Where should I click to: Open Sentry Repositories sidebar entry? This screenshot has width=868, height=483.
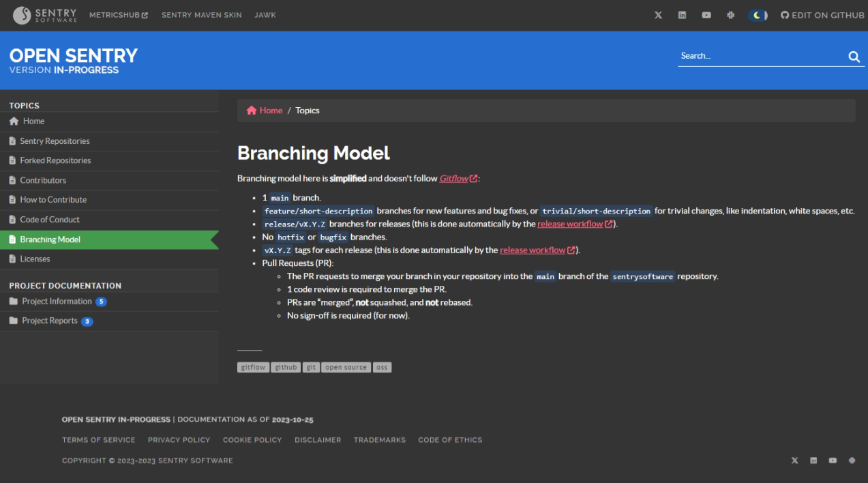109,141
